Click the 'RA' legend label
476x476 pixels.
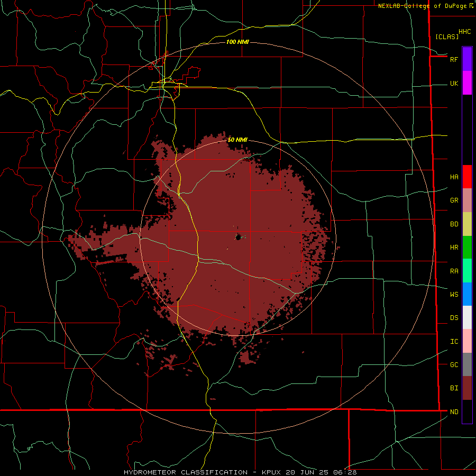click(454, 271)
